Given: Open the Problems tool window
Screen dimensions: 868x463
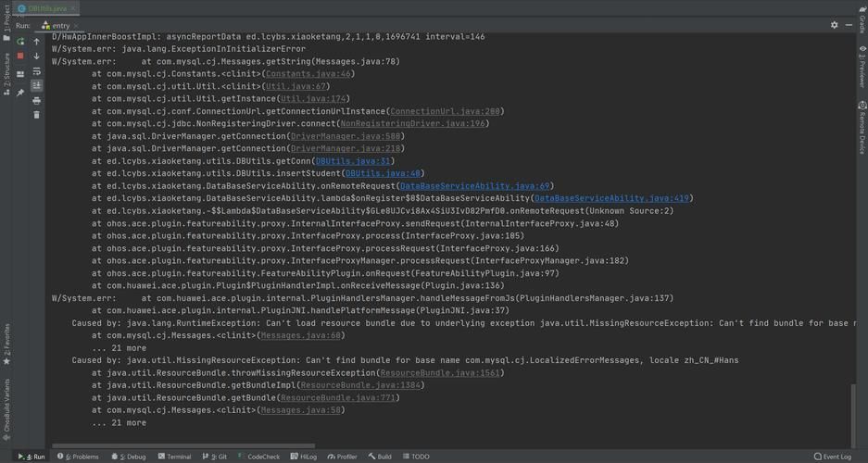Looking at the screenshot, I should [x=78, y=457].
